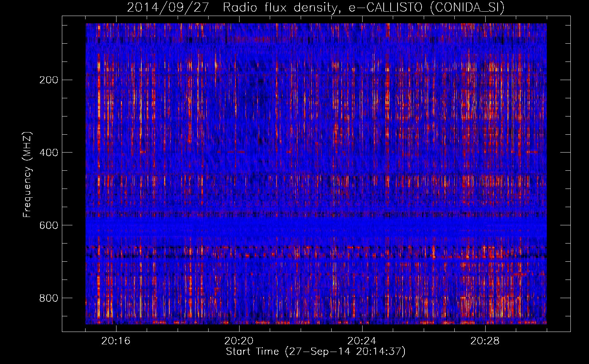
Task: Click the 600 frequency tick label
Action: coord(48,225)
